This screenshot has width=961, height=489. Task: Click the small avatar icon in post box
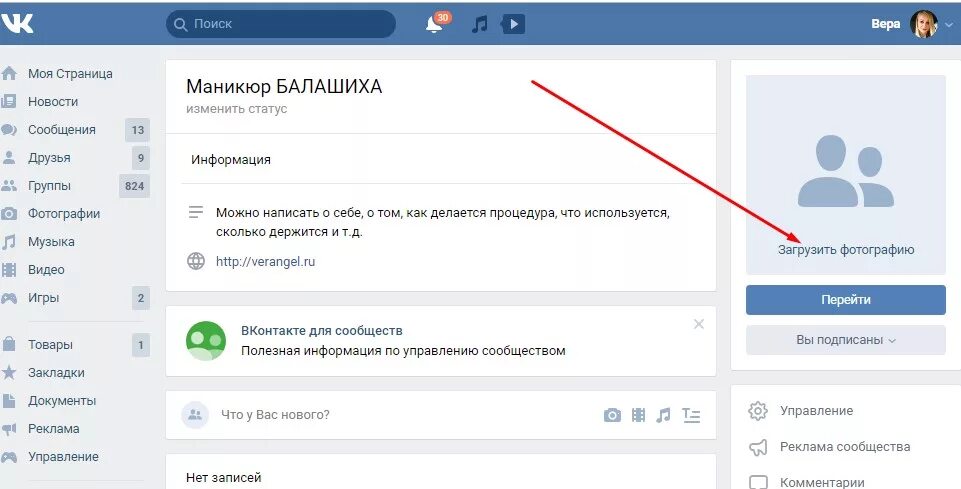pyautogui.click(x=195, y=415)
